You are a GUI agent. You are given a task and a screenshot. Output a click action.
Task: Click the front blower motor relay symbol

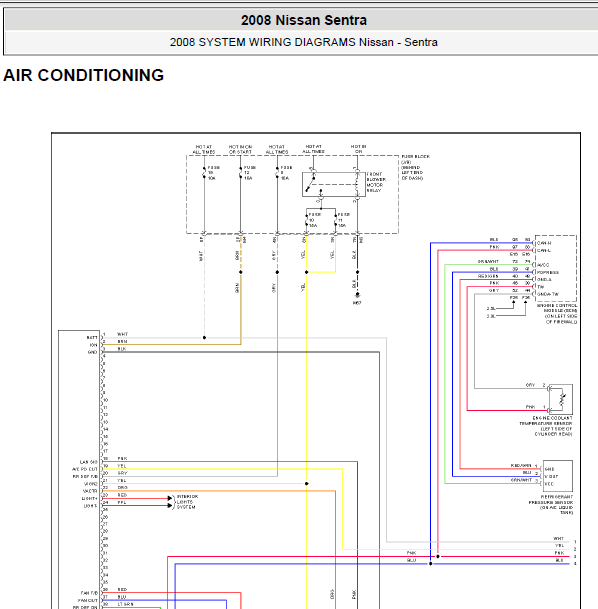(x=334, y=184)
